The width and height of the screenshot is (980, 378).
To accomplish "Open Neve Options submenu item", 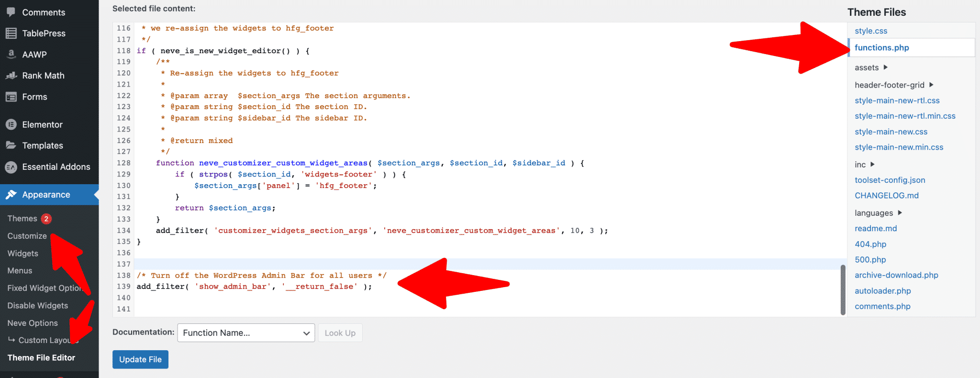I will [33, 323].
